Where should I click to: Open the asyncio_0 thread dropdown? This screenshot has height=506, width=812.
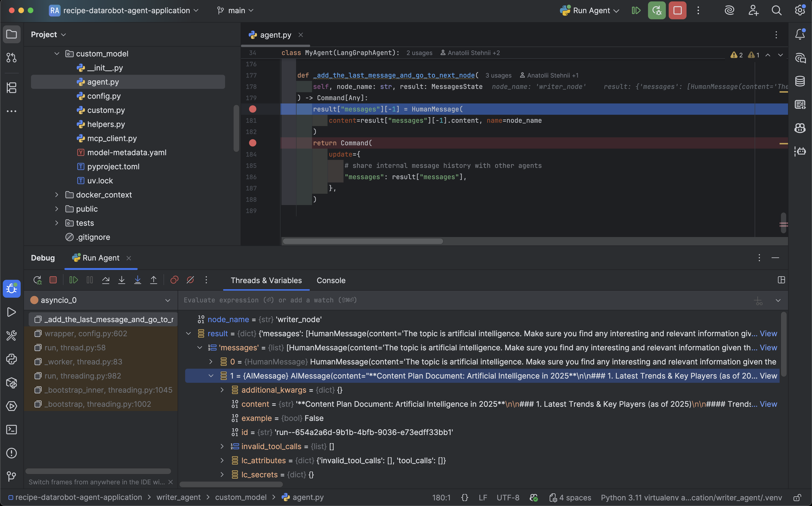pyautogui.click(x=168, y=300)
